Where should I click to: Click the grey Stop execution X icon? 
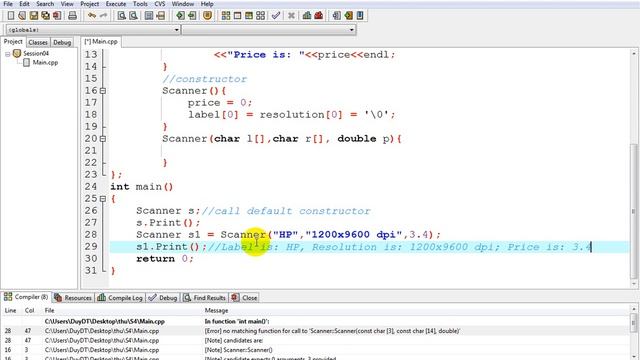tap(291, 16)
